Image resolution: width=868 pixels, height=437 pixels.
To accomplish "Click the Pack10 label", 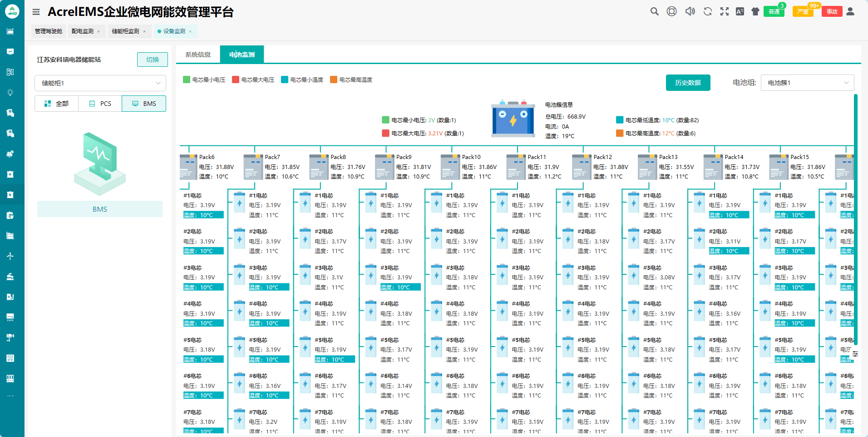I will point(471,157).
